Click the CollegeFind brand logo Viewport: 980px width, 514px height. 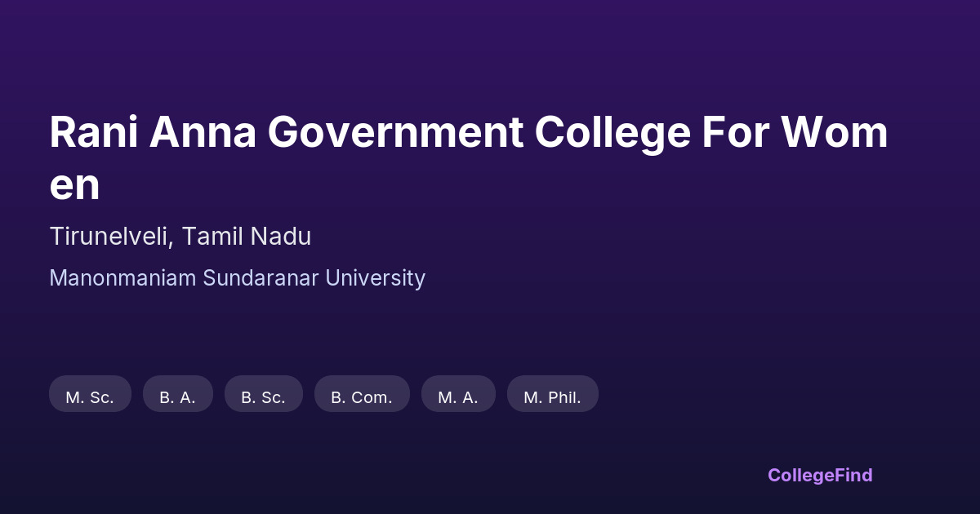point(819,475)
